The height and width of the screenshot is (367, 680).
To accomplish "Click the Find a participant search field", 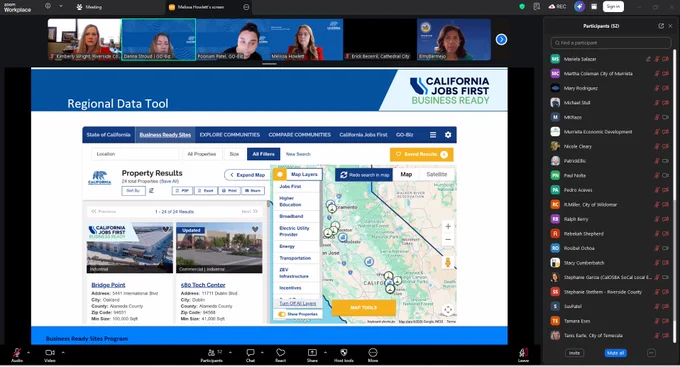I will [611, 43].
